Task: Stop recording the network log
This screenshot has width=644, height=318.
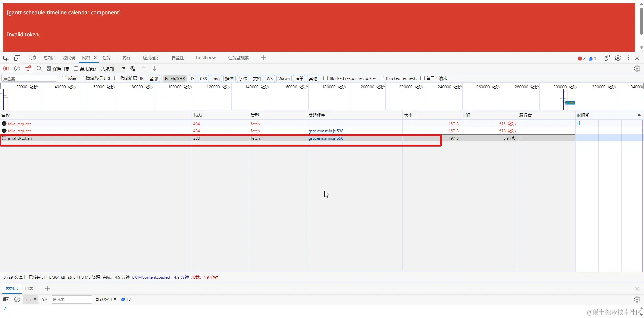Action: click(x=6, y=68)
